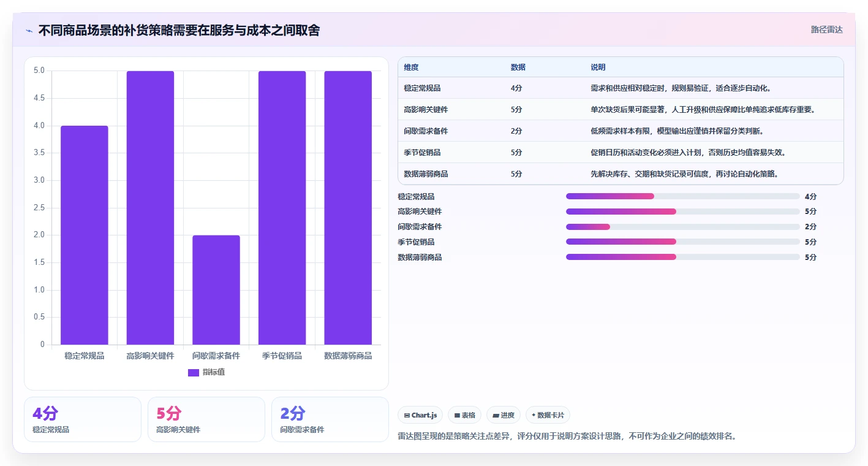Click the 稳定常规品 bar in chart
Image resolution: width=868 pixels, height=466 pixels.
coord(85,235)
